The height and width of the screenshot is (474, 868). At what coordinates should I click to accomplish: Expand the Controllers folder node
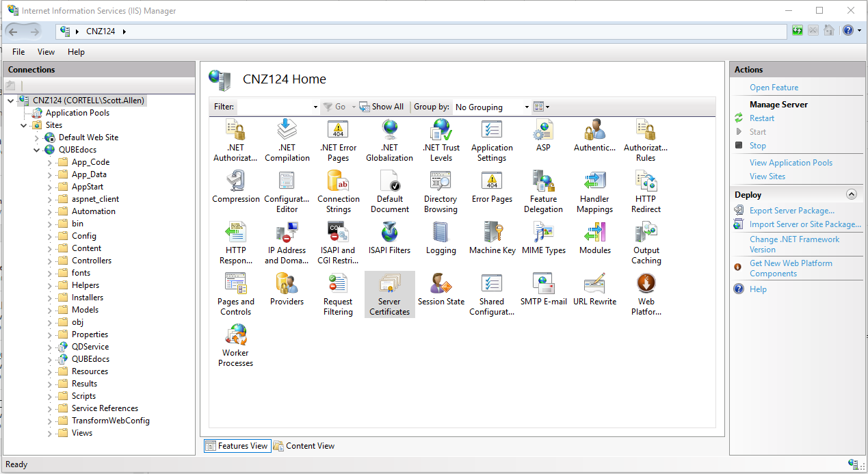[49, 261]
